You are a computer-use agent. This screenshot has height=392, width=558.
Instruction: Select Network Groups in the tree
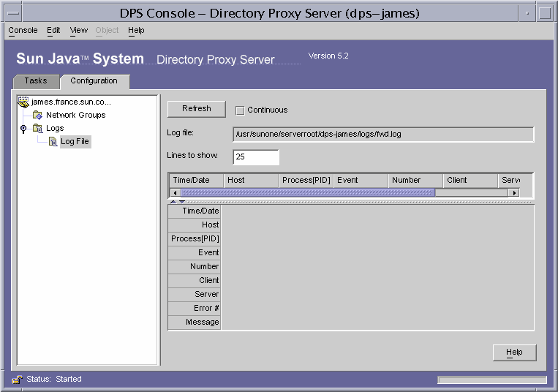click(x=76, y=116)
